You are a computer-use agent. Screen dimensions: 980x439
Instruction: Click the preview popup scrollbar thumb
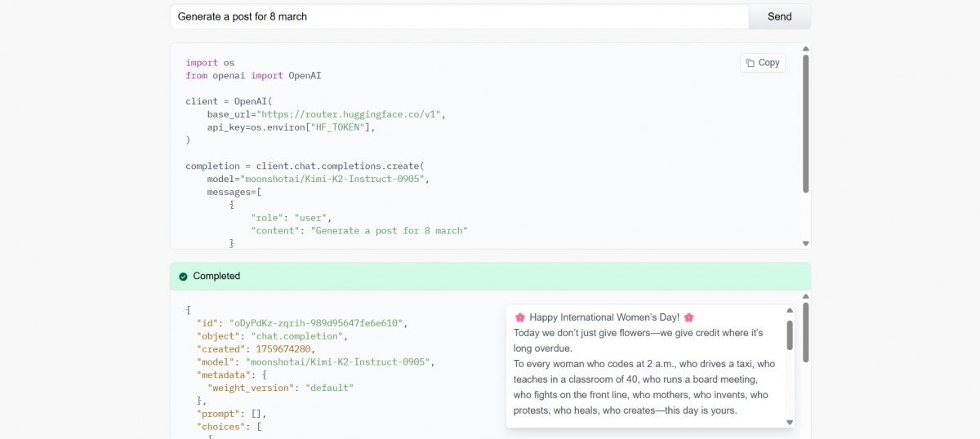[x=790, y=335]
